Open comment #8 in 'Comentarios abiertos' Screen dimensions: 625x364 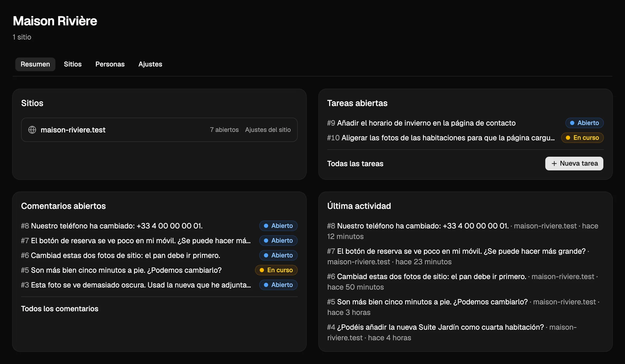pyautogui.click(x=112, y=226)
